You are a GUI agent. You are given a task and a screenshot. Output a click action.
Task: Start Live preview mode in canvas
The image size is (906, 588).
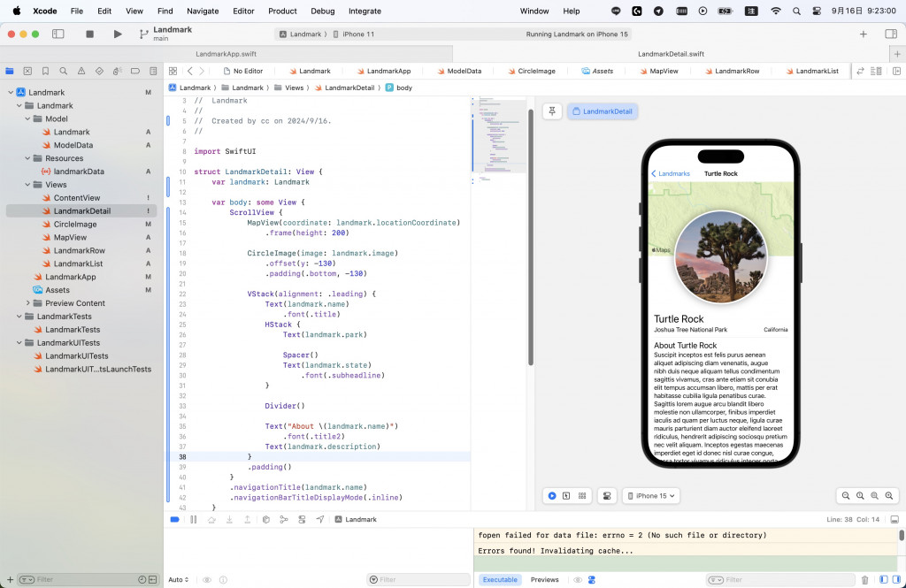(x=552, y=496)
